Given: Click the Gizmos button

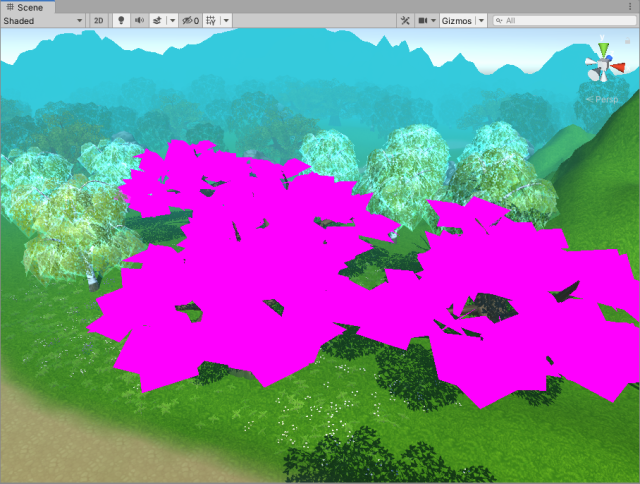Looking at the screenshot, I should click(x=456, y=20).
